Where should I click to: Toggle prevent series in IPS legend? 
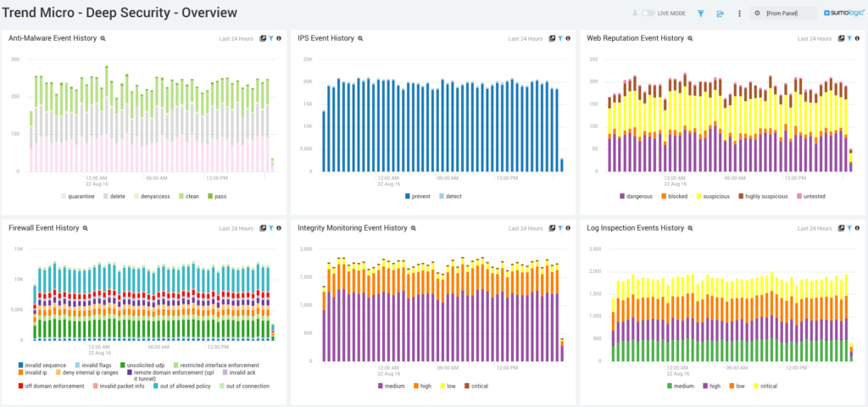click(x=418, y=196)
